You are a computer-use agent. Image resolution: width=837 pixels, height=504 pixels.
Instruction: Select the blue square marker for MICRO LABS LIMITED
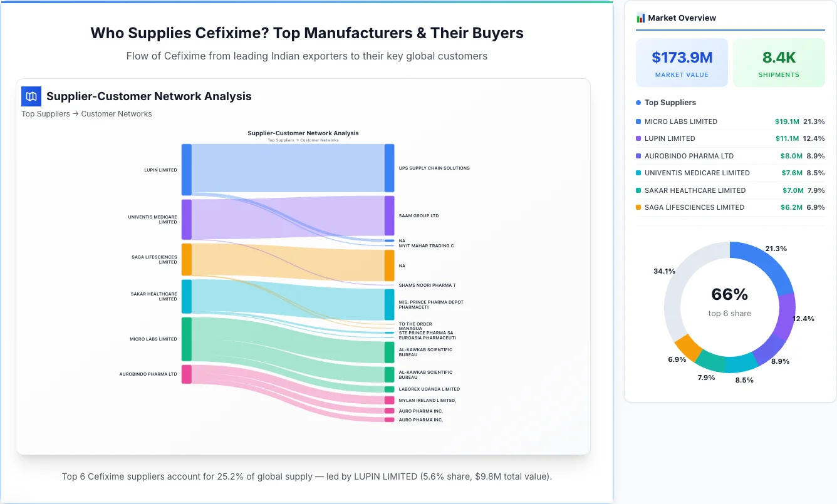coord(637,121)
